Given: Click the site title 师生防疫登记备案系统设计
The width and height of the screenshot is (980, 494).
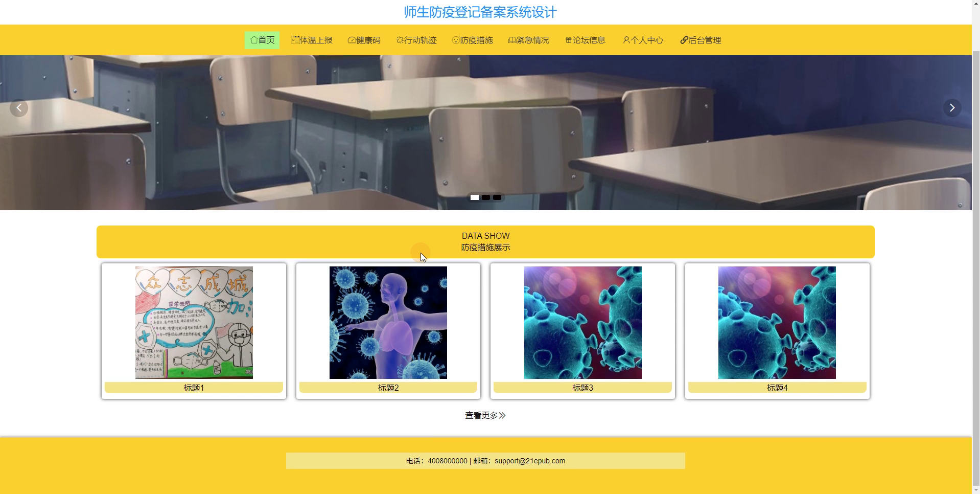Looking at the screenshot, I should click(480, 12).
